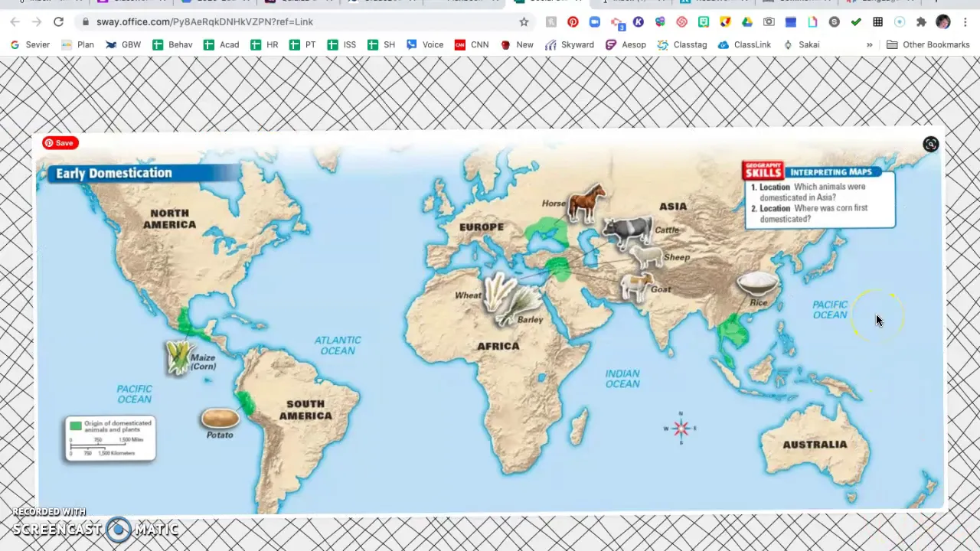The image size is (980, 551).
Task: Open the Behav bookmark
Action: click(x=172, y=44)
